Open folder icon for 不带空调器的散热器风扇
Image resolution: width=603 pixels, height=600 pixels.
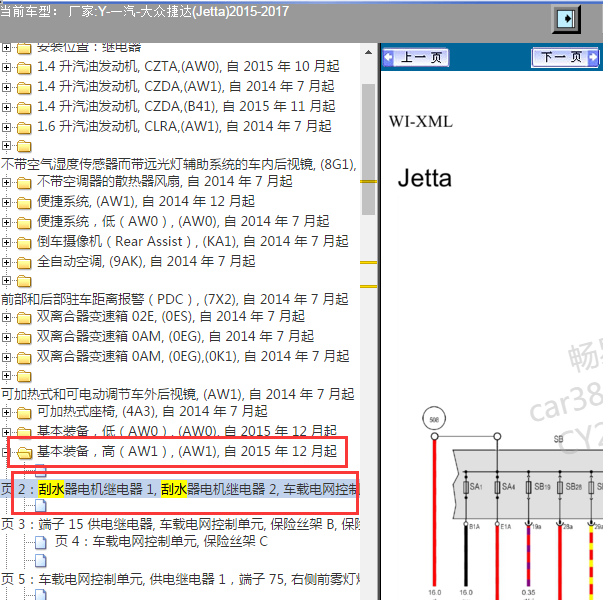24,183
